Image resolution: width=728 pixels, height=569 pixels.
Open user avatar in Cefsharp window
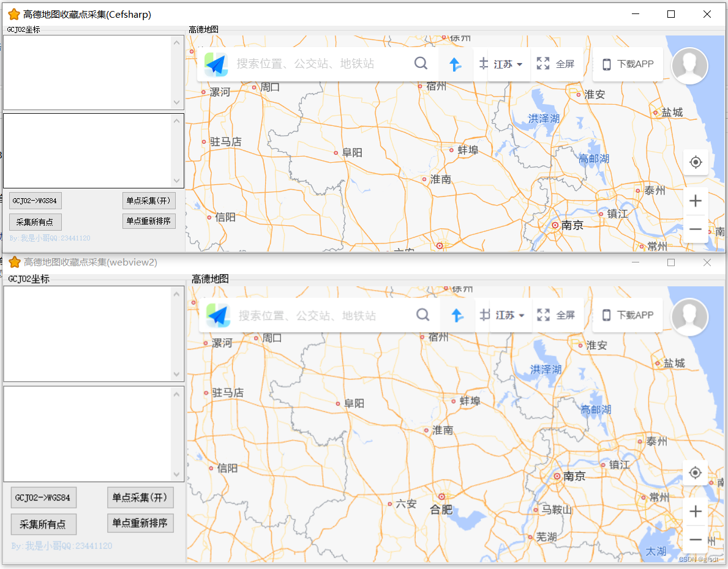coord(689,66)
